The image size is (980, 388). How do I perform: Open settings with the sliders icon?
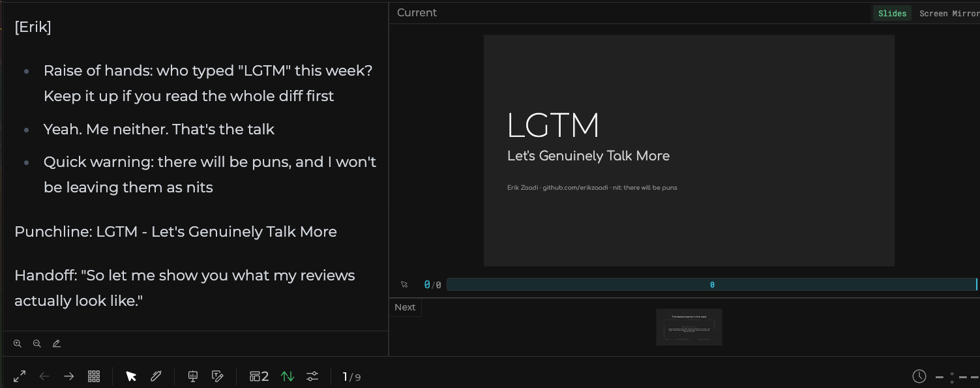click(x=312, y=376)
